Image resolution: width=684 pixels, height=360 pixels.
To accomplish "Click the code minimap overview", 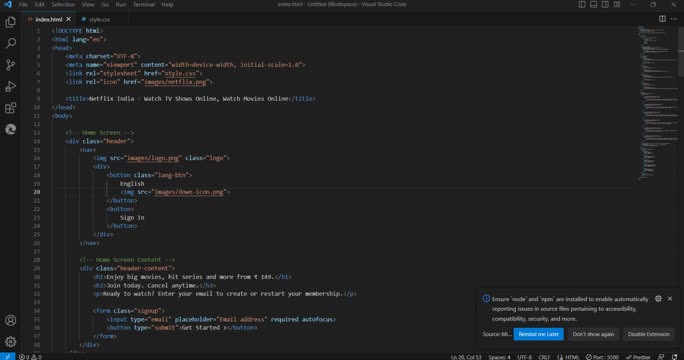I will click(x=658, y=103).
